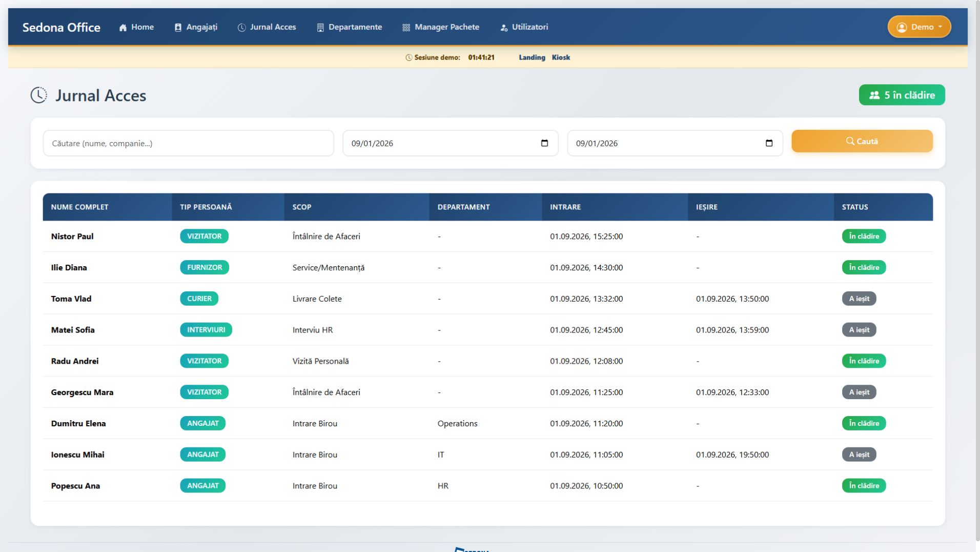Viewport: 980px width, 552px height.
Task: Click 'A ieșit' status for Georgescu Mara
Action: pos(859,392)
